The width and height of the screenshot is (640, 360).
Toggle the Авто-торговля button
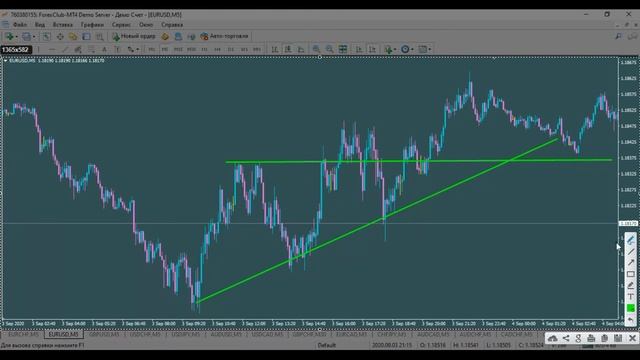pyautogui.click(x=224, y=36)
